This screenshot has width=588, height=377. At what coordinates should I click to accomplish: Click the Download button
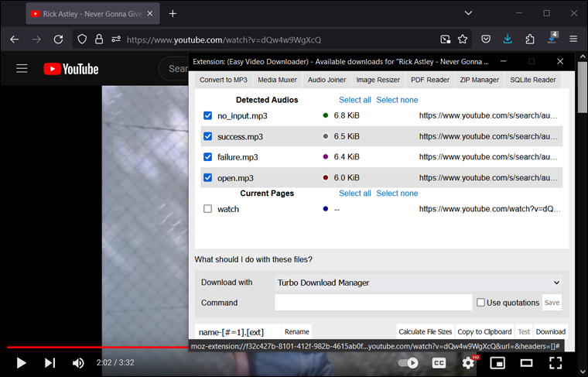[x=551, y=332]
